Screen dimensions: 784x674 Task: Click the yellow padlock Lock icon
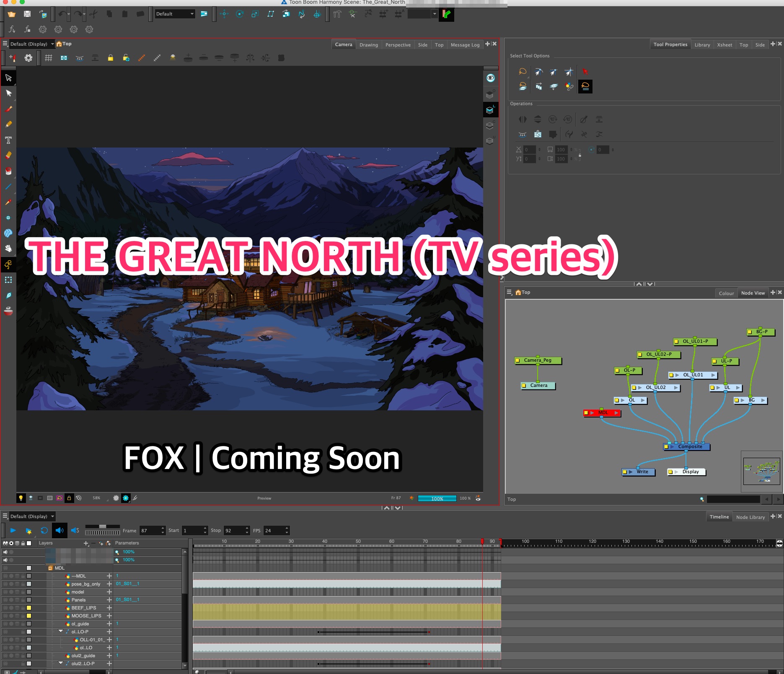pos(111,58)
